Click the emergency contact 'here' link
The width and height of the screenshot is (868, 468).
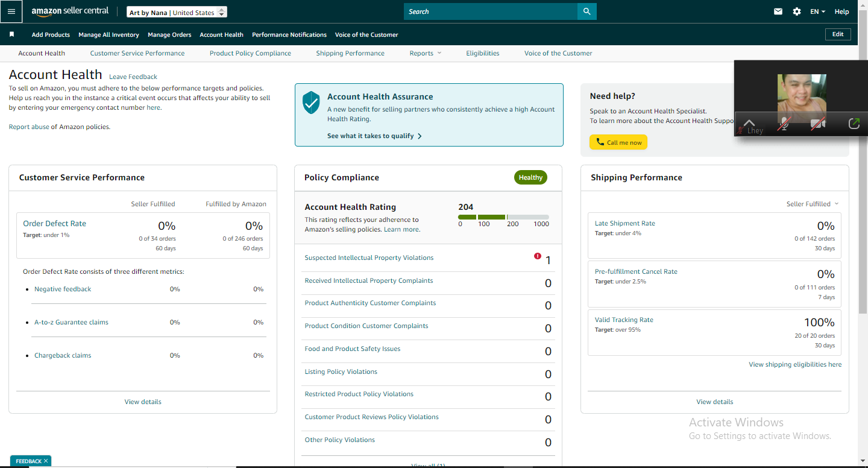[153, 107]
